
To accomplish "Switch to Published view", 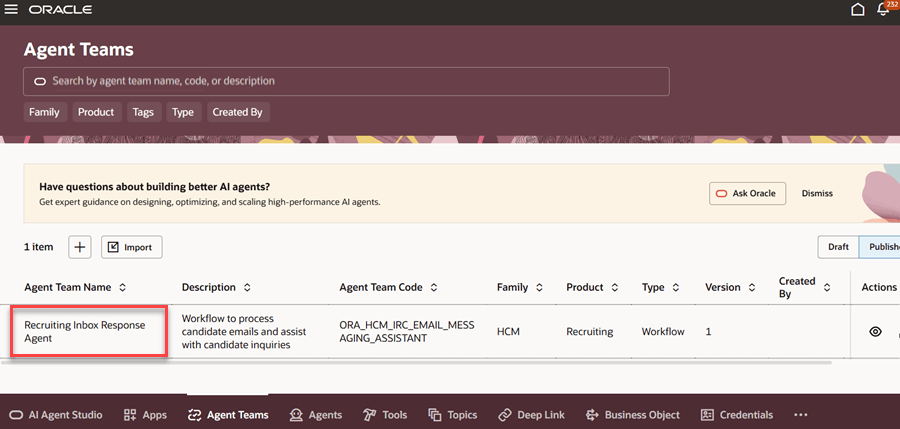I will pyautogui.click(x=879, y=247).
